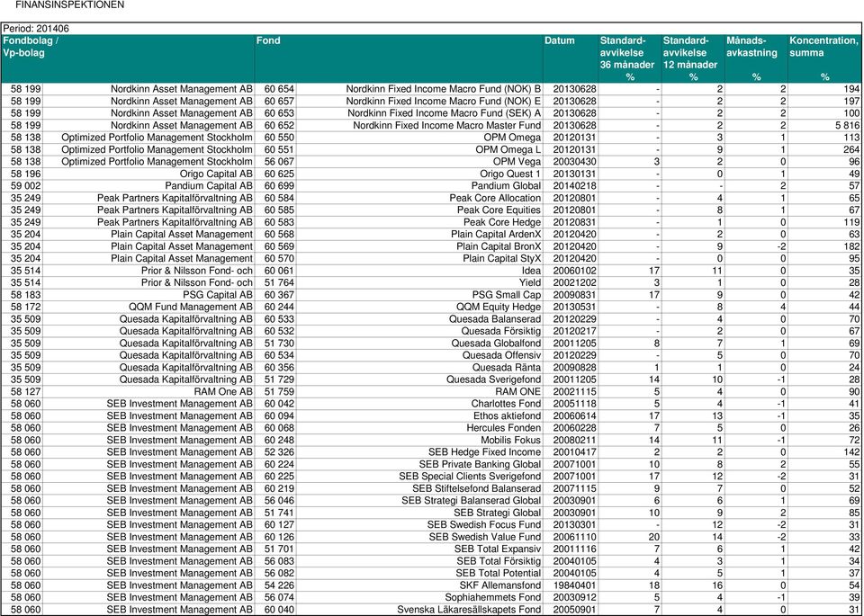Select the SEB Private Banking Global fund
This screenshot has width=864, height=616.
(x=480, y=465)
